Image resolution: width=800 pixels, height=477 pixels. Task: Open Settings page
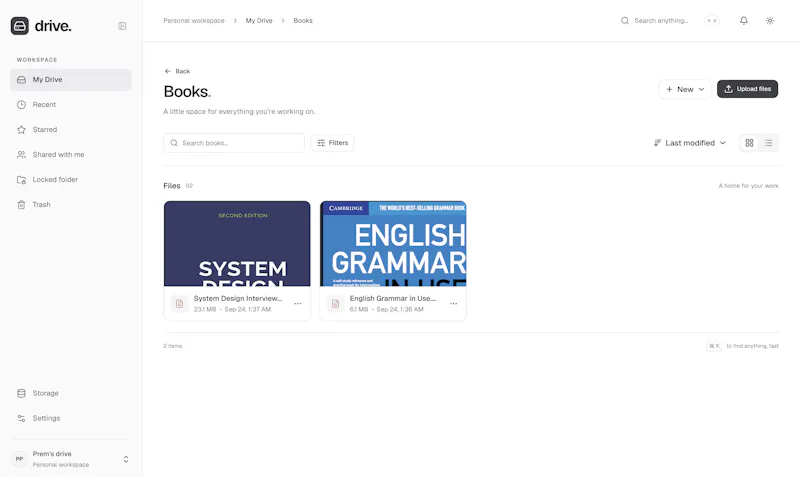71,418
